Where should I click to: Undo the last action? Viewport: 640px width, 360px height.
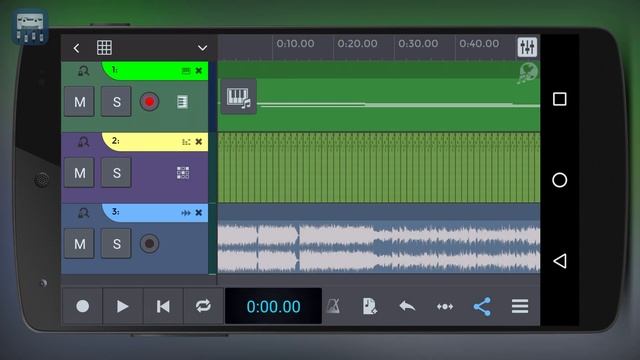pyautogui.click(x=407, y=306)
